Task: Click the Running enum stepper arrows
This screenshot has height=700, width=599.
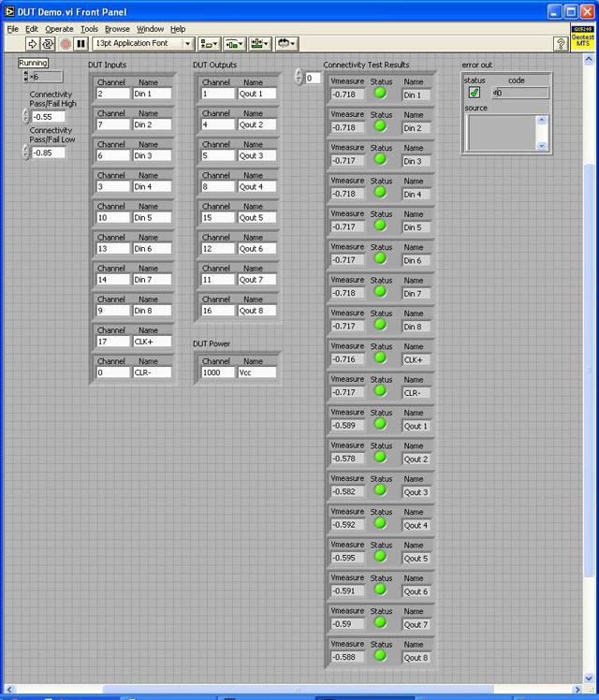Action: [x=25, y=77]
